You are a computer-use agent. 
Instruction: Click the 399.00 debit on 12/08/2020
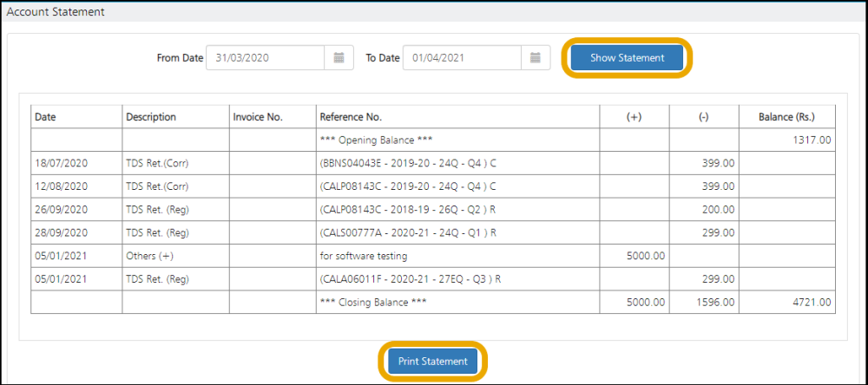pos(718,186)
